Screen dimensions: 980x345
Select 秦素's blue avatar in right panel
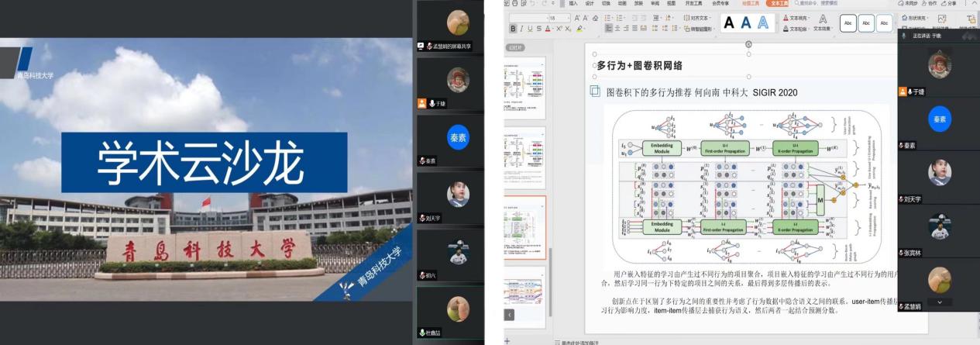(x=940, y=118)
